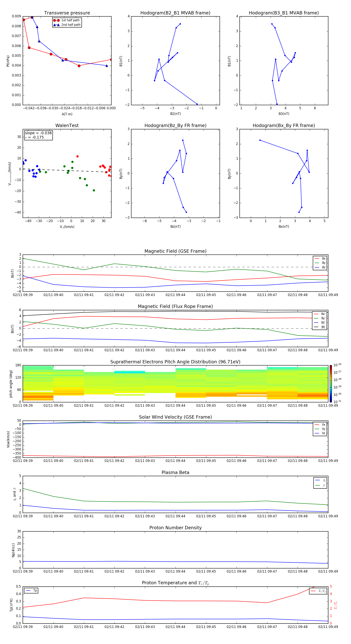
Task: Click 'Vy' in solar wind legend
Action: click(x=320, y=429)
